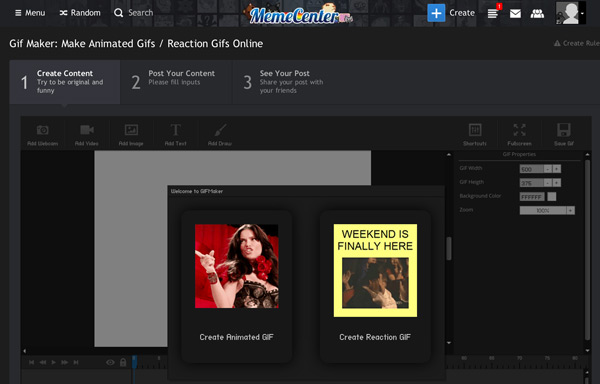
Task: Open the messages envelope icon
Action: [x=515, y=14]
